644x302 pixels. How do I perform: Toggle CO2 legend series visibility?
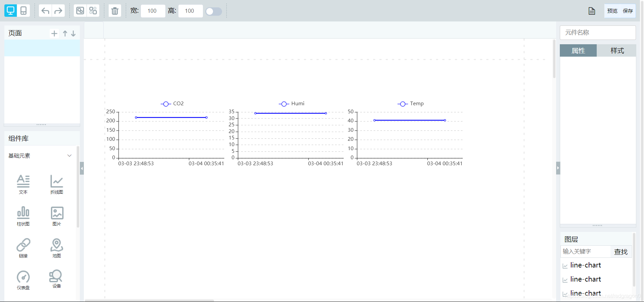pos(172,104)
